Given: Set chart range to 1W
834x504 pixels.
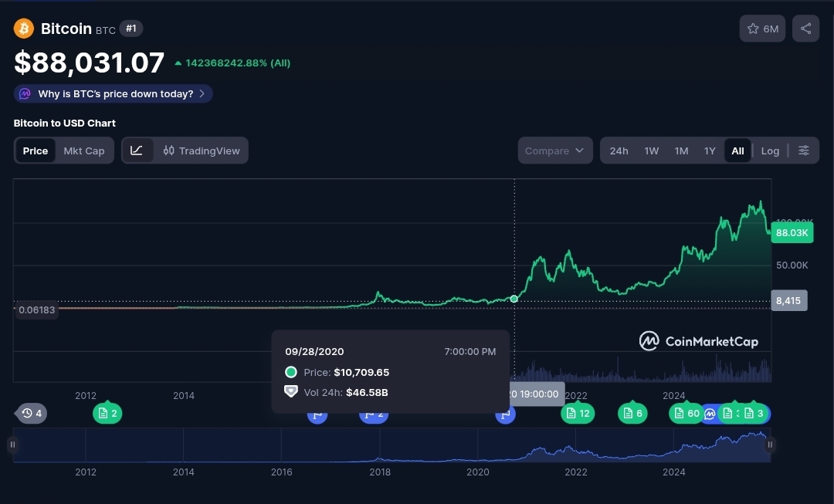Looking at the screenshot, I should [x=652, y=151].
